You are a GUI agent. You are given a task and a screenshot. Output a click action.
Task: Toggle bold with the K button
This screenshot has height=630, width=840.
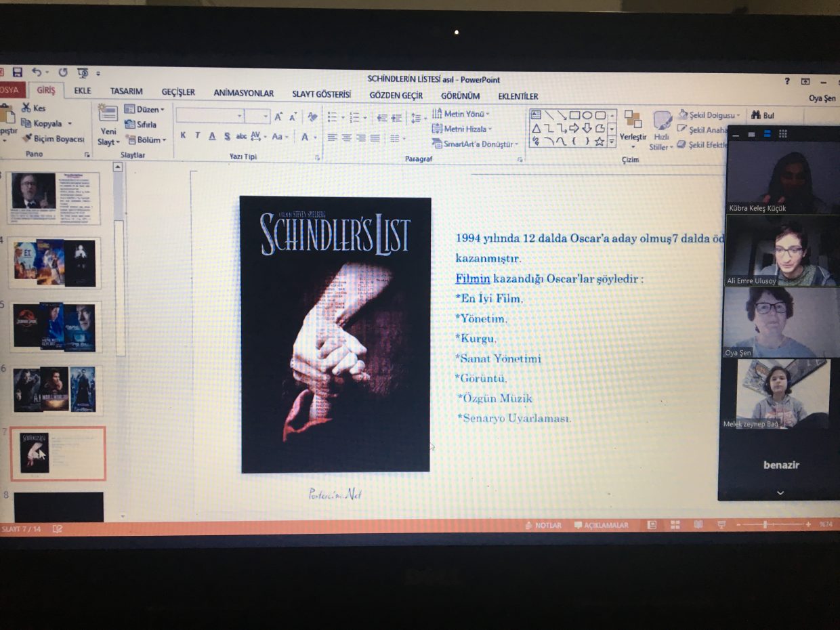tap(183, 135)
